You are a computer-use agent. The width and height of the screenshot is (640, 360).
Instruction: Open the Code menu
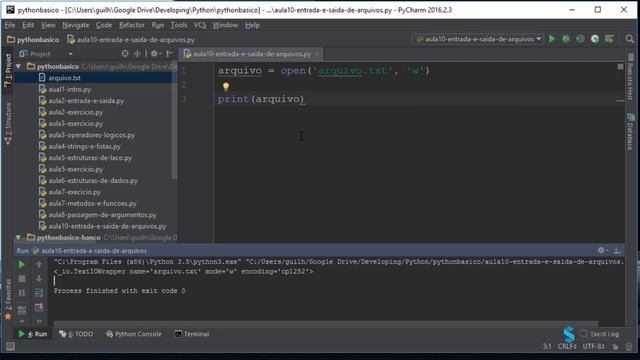[104, 25]
